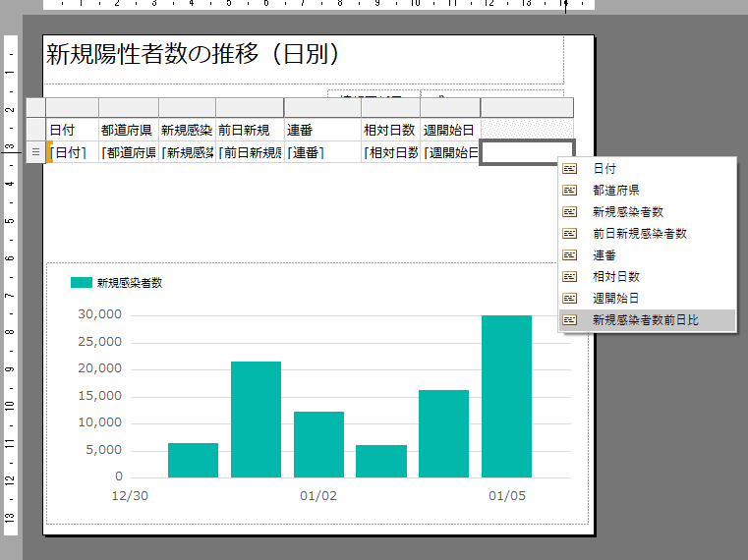This screenshot has width=748, height=560.
Task: Click the header row handle beside 日付
Action: coord(35,130)
